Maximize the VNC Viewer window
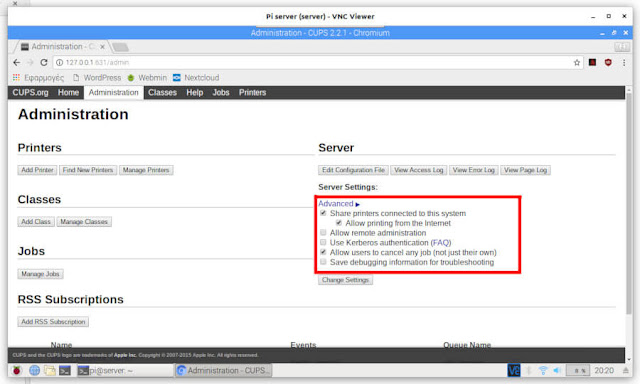640x384 pixels. (x=609, y=16)
